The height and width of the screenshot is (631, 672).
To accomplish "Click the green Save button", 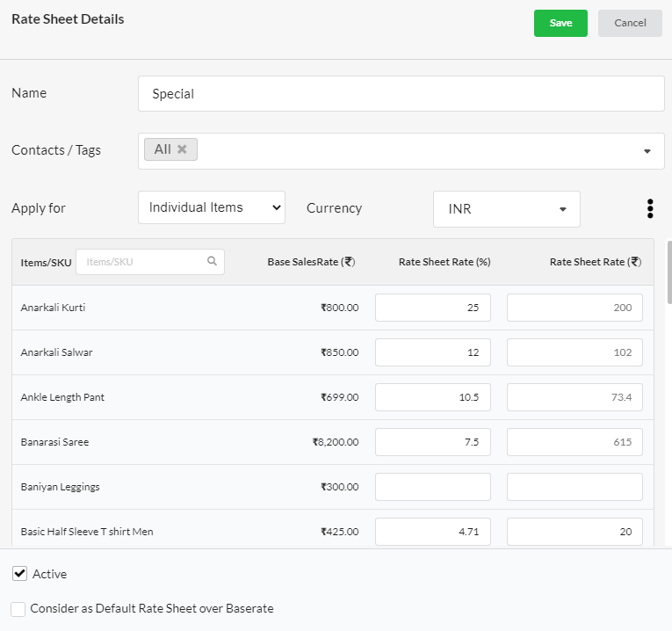I will tap(560, 23).
